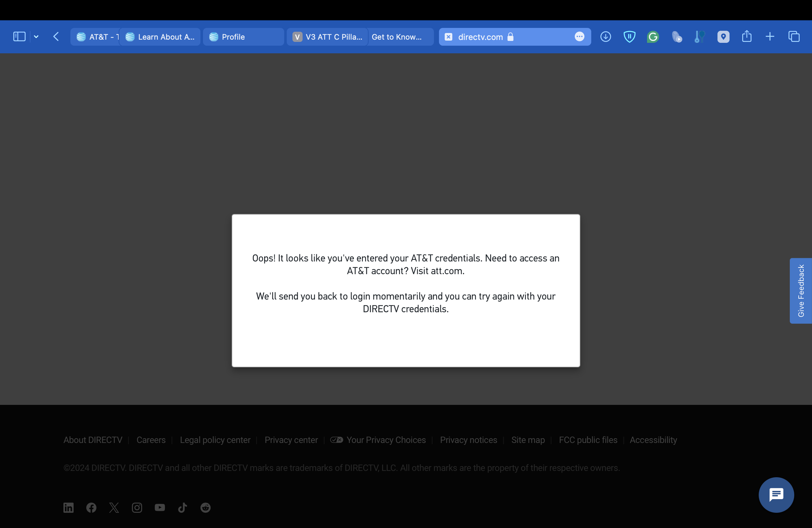Click the directv.com address field
Image resolution: width=812 pixels, height=528 pixels.
tap(514, 36)
